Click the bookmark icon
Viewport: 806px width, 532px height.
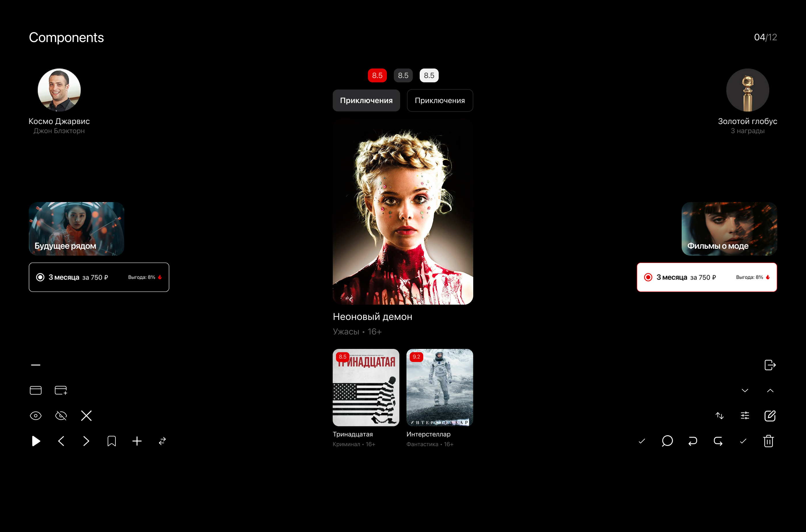coord(112,441)
